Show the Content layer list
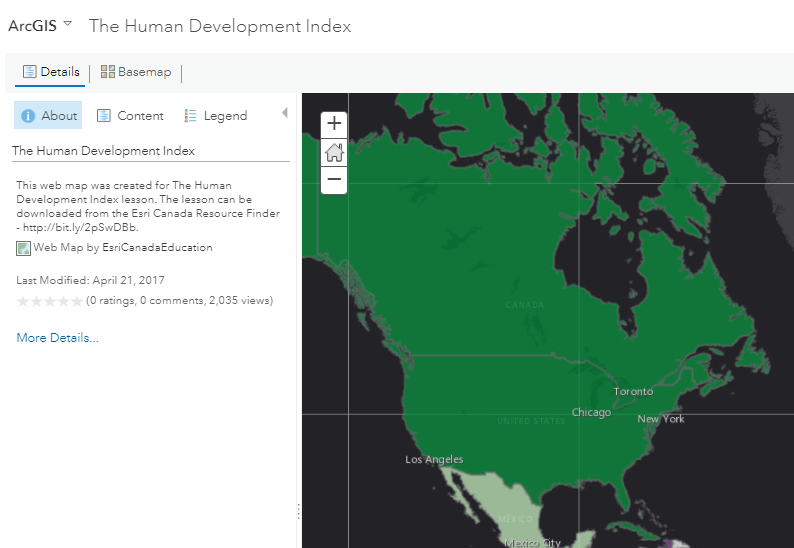The width and height of the screenshot is (794, 548). [x=130, y=116]
